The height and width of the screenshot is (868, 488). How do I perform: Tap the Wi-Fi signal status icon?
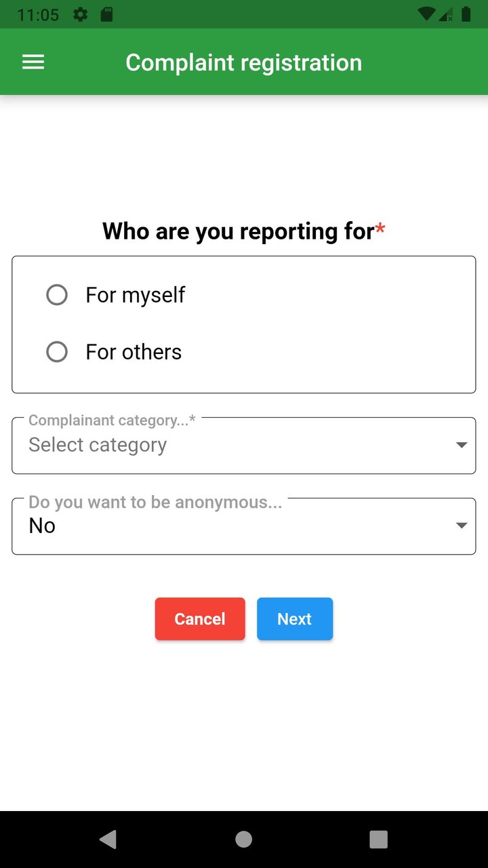point(426,14)
